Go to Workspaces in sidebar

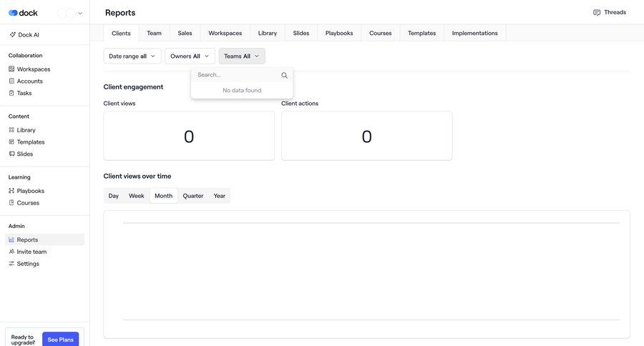45,69
